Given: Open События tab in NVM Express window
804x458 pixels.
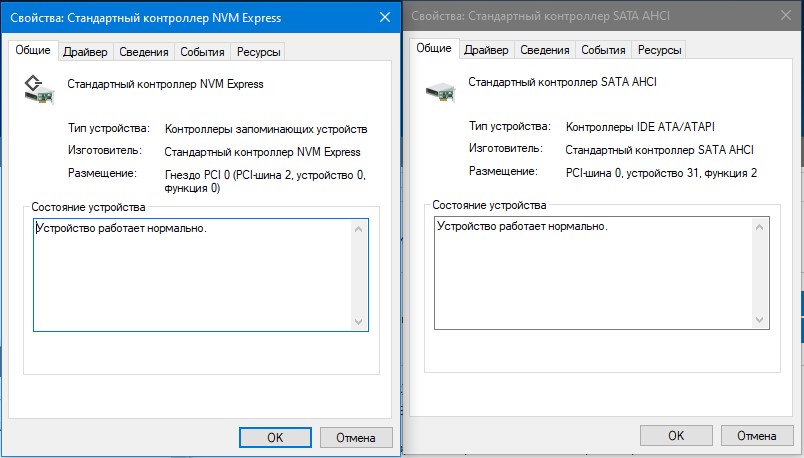Looking at the screenshot, I should click(203, 52).
